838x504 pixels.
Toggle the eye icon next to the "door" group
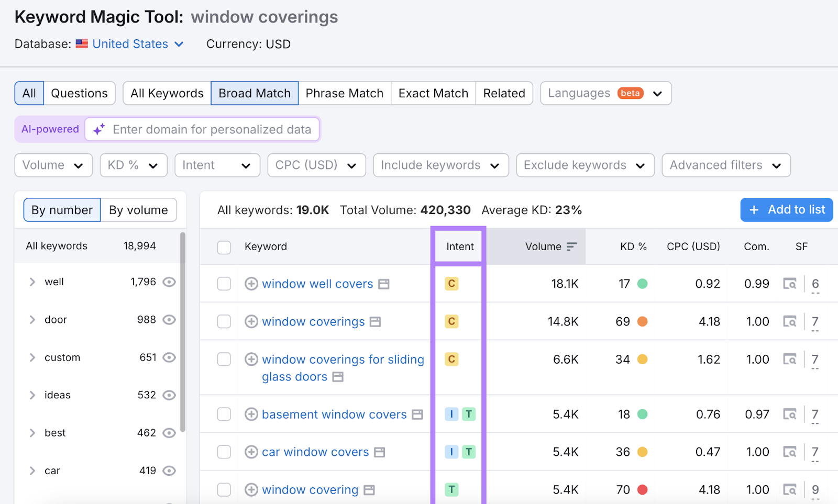(169, 319)
